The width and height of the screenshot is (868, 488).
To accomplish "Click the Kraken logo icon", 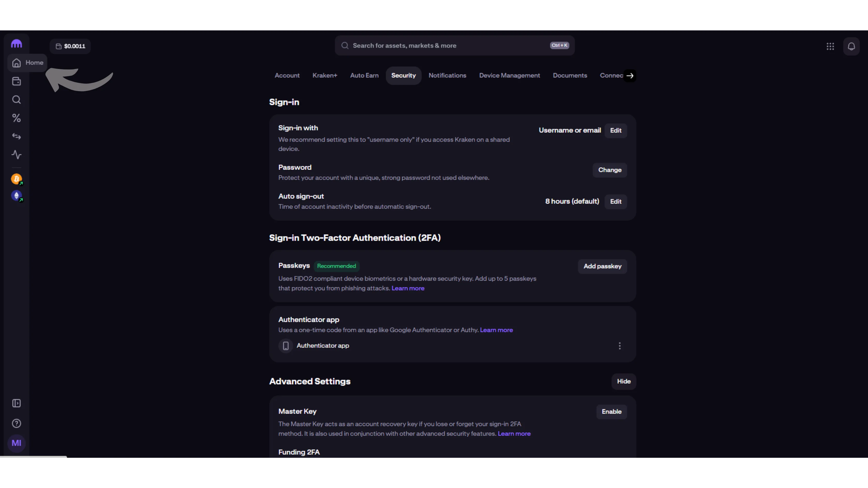I will pos(16,44).
